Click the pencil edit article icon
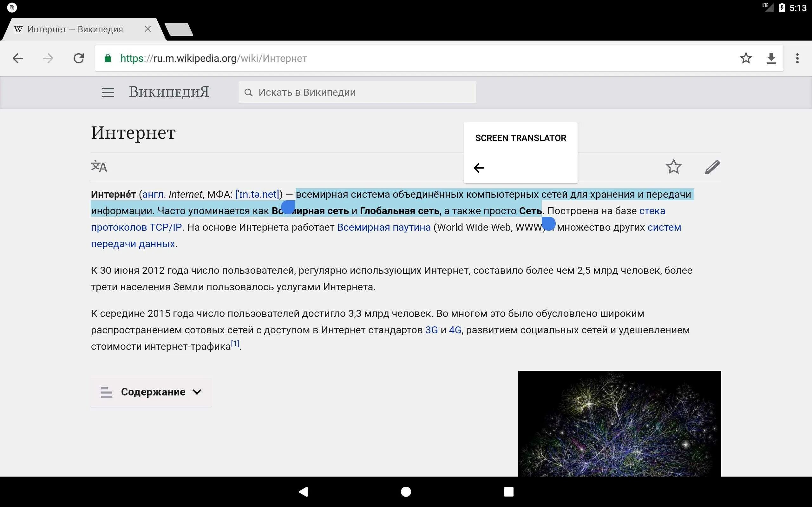 point(712,167)
